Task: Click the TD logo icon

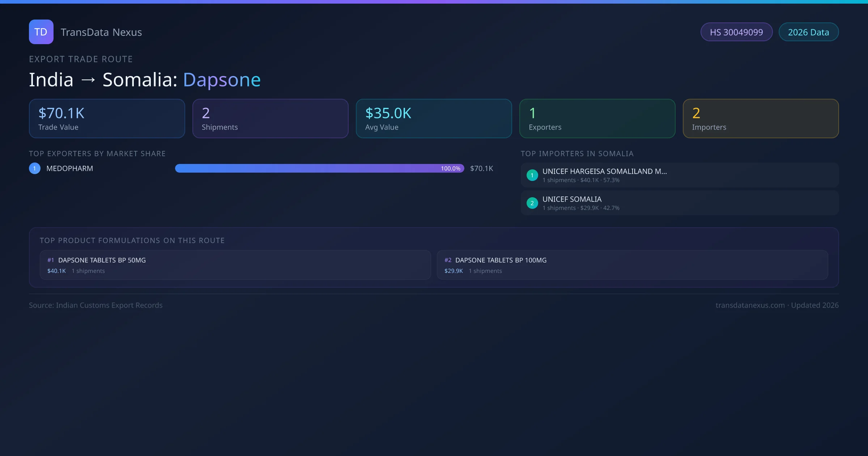Action: [41, 32]
